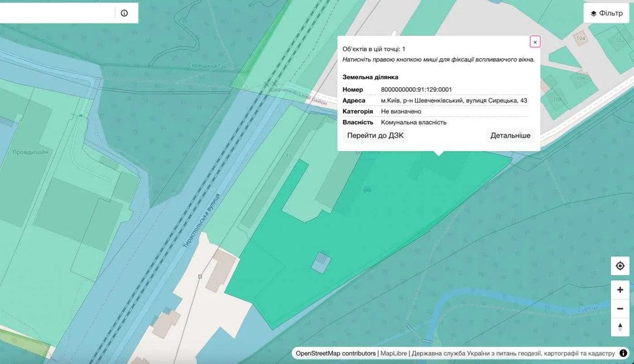
Task: Zoom in with the plus icon
Action: (x=620, y=290)
